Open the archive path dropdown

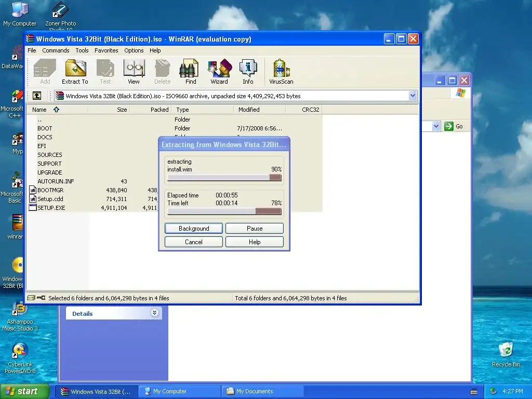[413, 96]
